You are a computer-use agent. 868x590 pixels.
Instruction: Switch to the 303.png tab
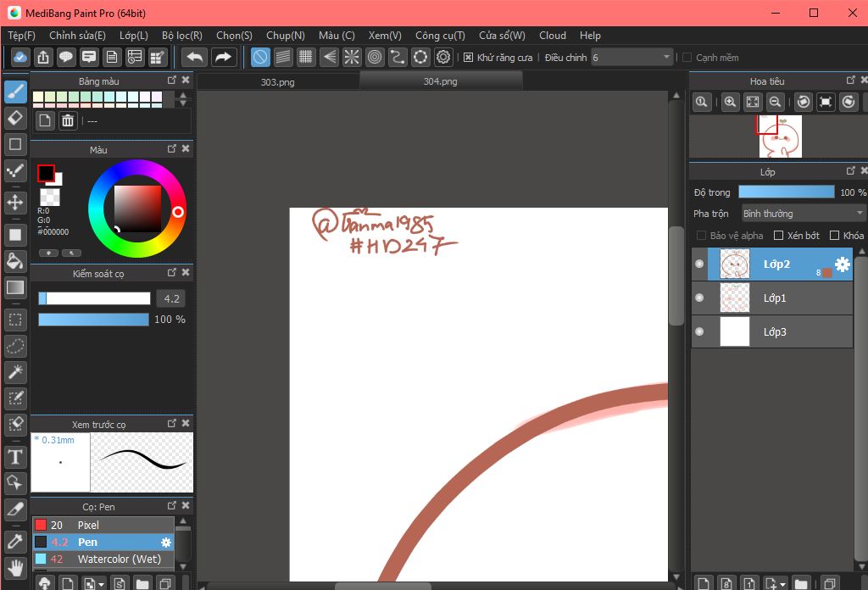coord(278,82)
